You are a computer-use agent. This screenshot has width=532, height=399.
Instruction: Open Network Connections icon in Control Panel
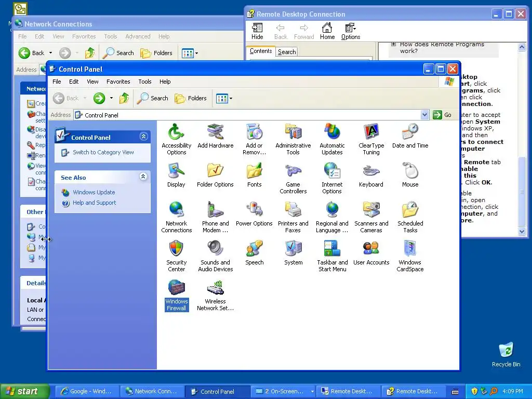(177, 217)
